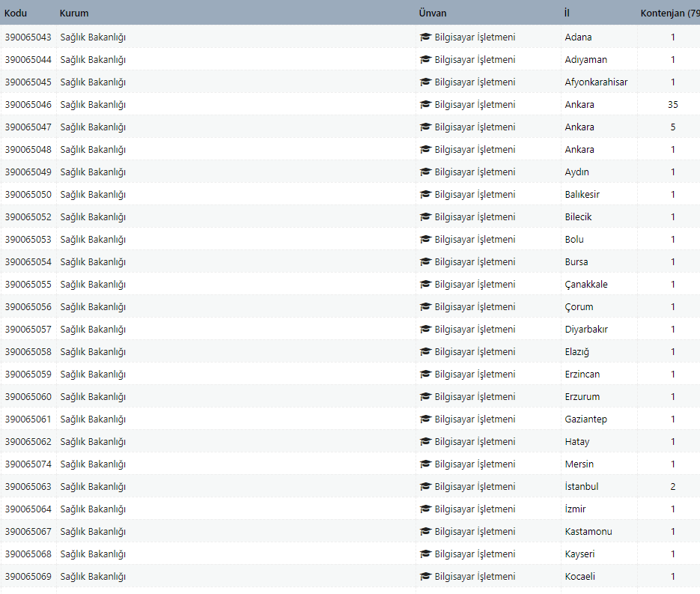The image size is (700, 594).
Task: Click graduation cap icon in Balıkesir row
Action: (425, 194)
